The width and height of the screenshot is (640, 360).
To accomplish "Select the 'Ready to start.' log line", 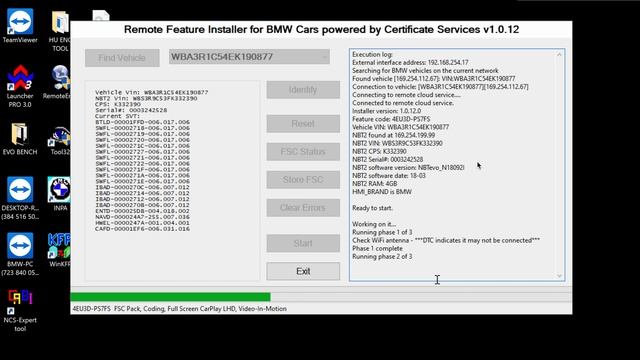I will (x=373, y=208).
